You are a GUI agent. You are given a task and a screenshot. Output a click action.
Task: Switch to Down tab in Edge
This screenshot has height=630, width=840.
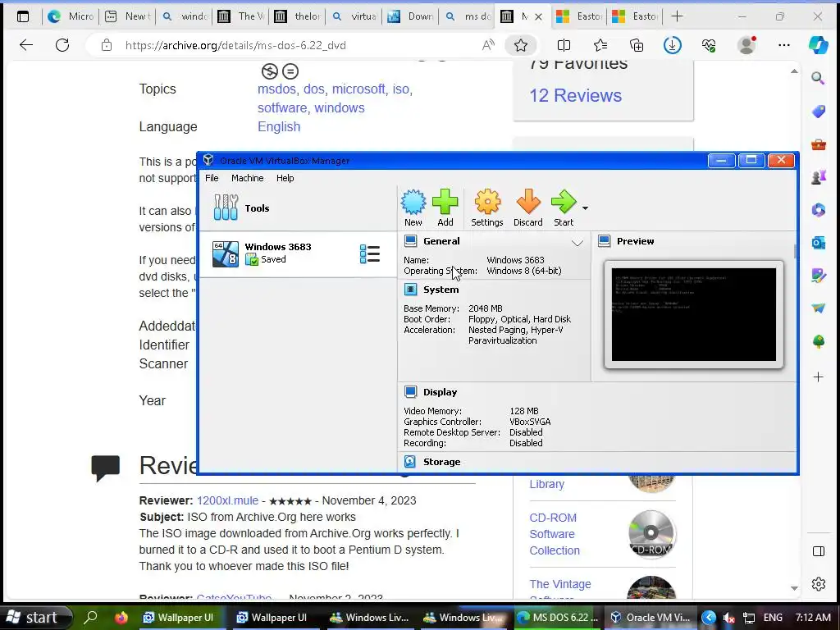(x=412, y=16)
